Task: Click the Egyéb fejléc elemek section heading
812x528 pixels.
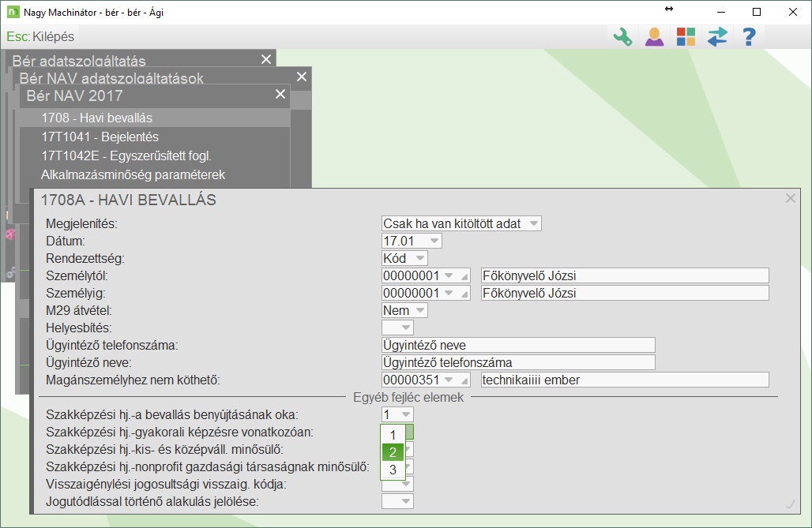Action: click(408, 398)
